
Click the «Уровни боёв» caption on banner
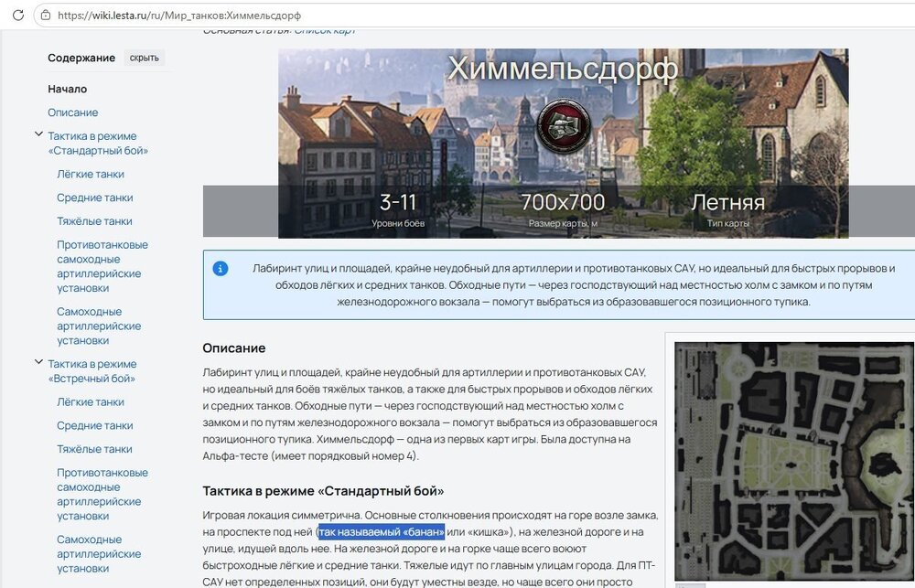coord(398,223)
